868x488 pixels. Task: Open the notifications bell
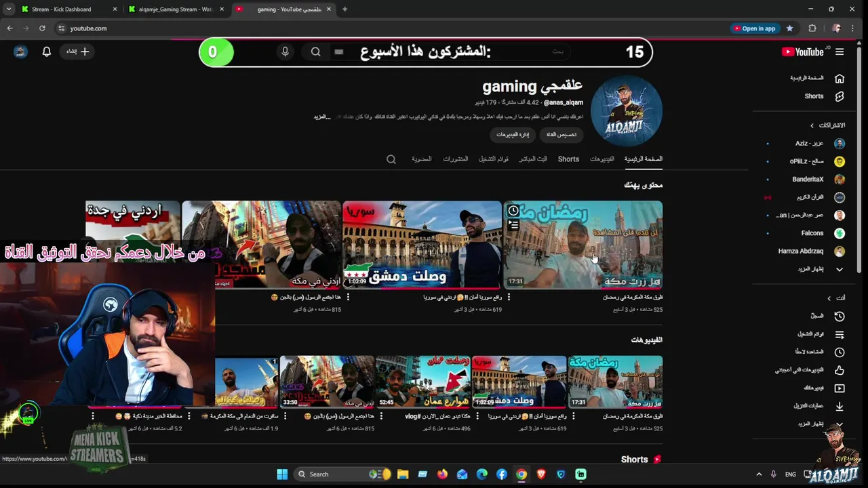tap(47, 52)
